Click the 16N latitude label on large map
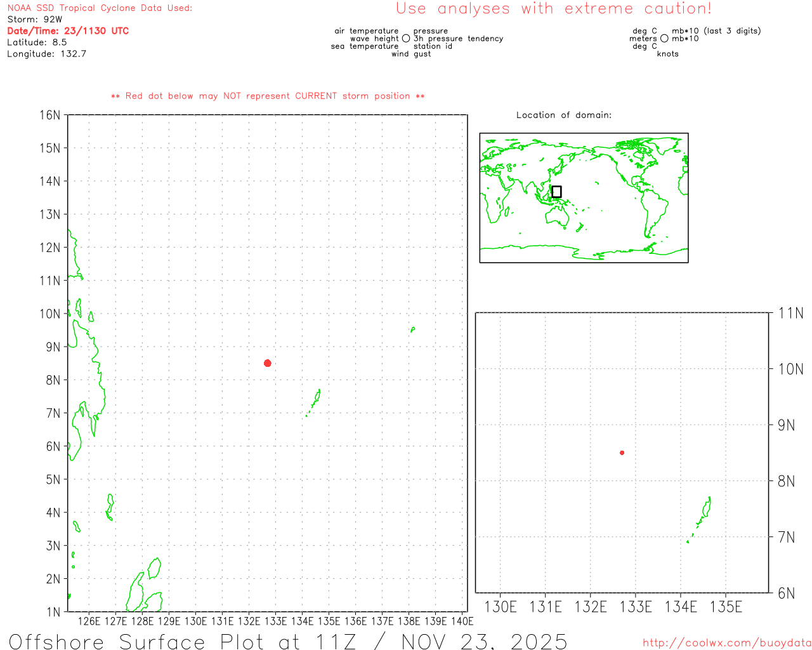 point(50,115)
